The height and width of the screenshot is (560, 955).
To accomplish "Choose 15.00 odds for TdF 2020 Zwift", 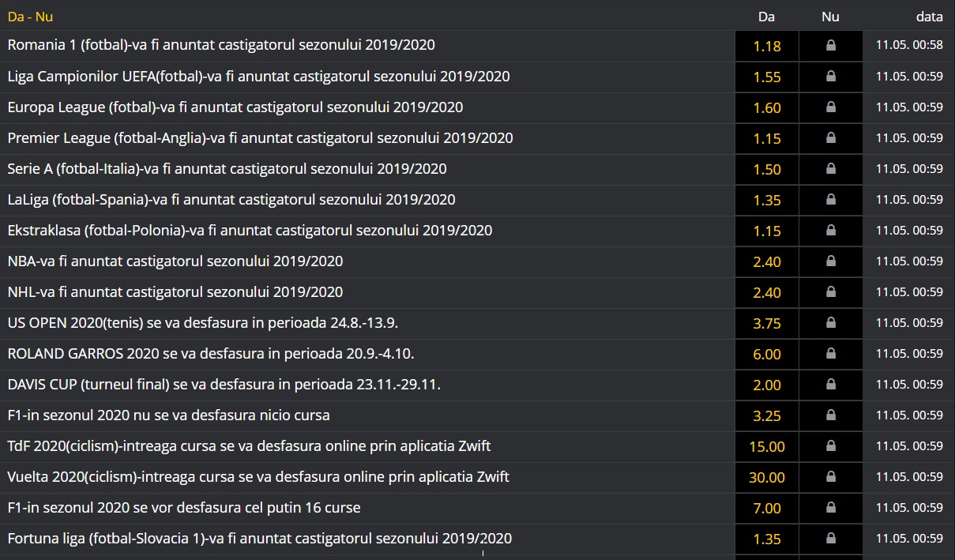I will pyautogui.click(x=766, y=446).
